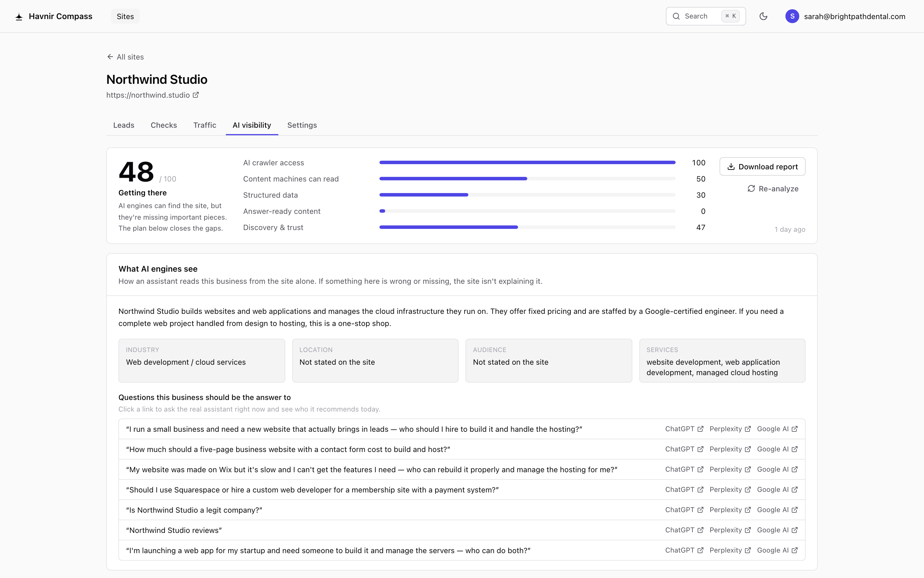Click the Services card listing website development
This screenshot has width=924, height=578.
click(x=722, y=360)
